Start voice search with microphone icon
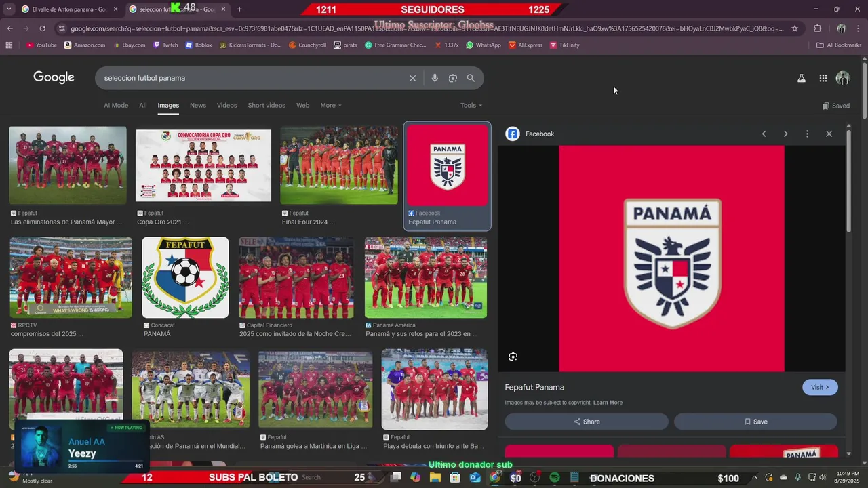This screenshot has width=868, height=488. click(x=435, y=78)
